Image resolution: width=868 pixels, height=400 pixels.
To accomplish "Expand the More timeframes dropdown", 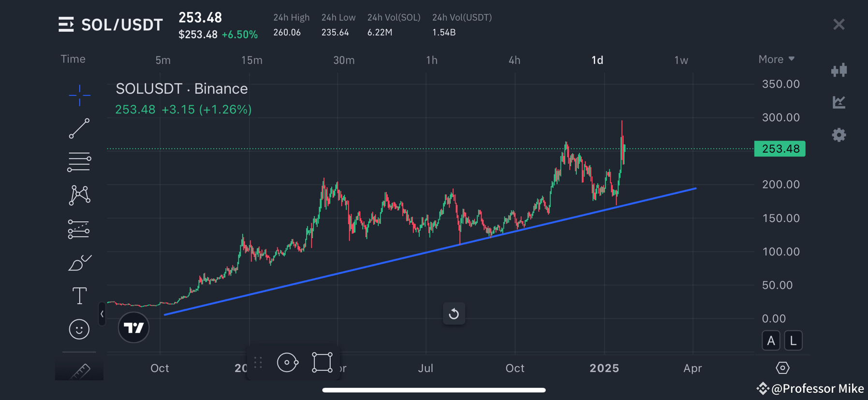I will [776, 59].
